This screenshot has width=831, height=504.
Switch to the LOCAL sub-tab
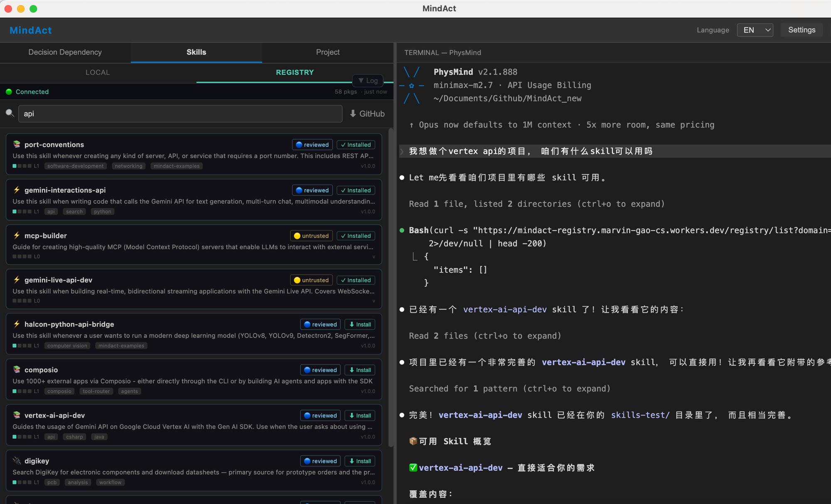click(x=98, y=72)
